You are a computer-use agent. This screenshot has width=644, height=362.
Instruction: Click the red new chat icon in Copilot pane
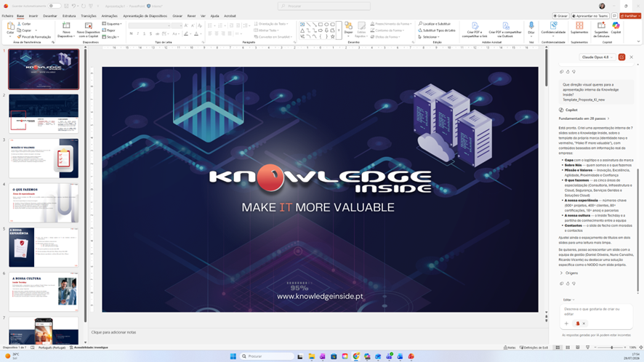[x=621, y=57]
